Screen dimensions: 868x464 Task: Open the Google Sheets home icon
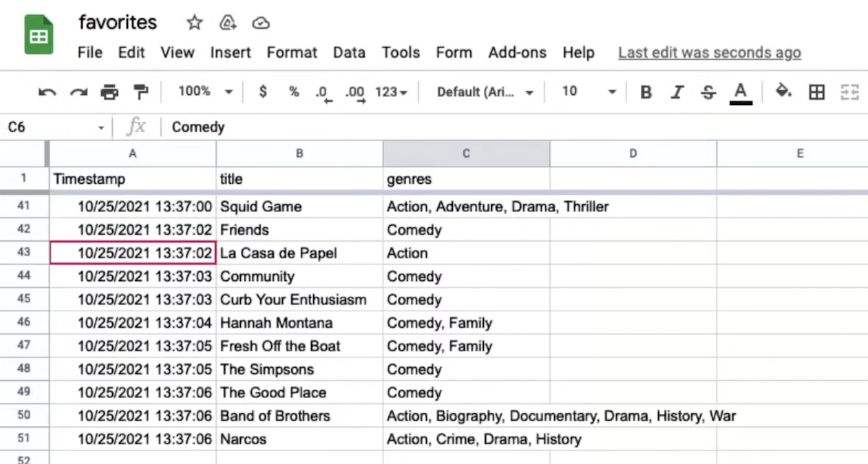(x=39, y=35)
